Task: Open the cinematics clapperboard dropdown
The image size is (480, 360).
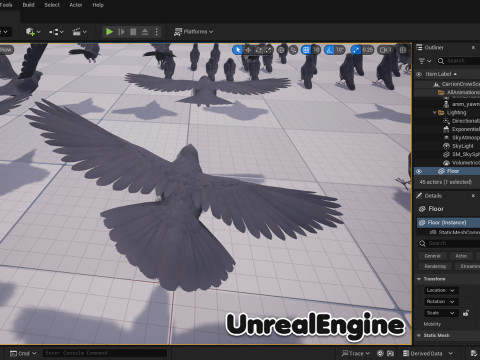Action: point(79,32)
